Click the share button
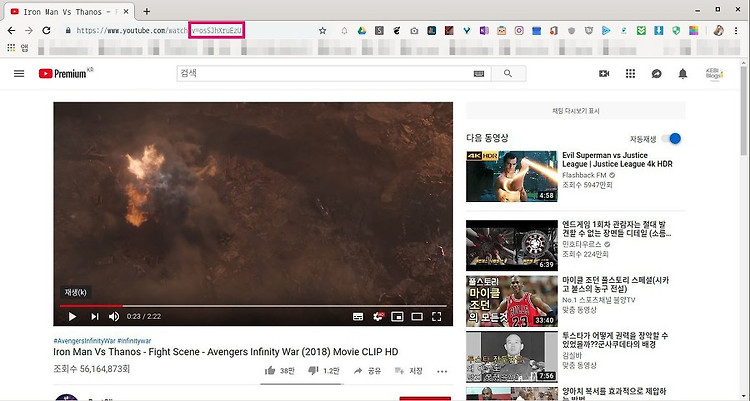The height and width of the screenshot is (401, 750). coord(367,371)
